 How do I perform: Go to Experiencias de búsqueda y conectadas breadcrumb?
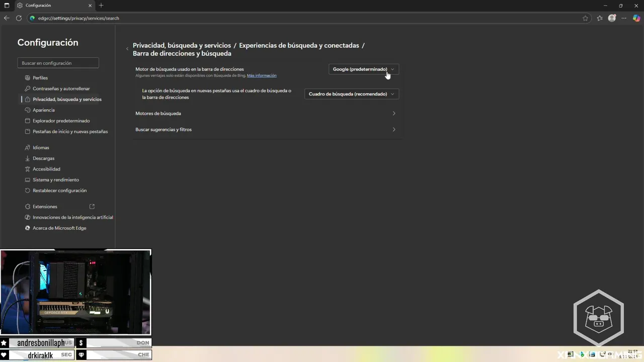[299, 45]
